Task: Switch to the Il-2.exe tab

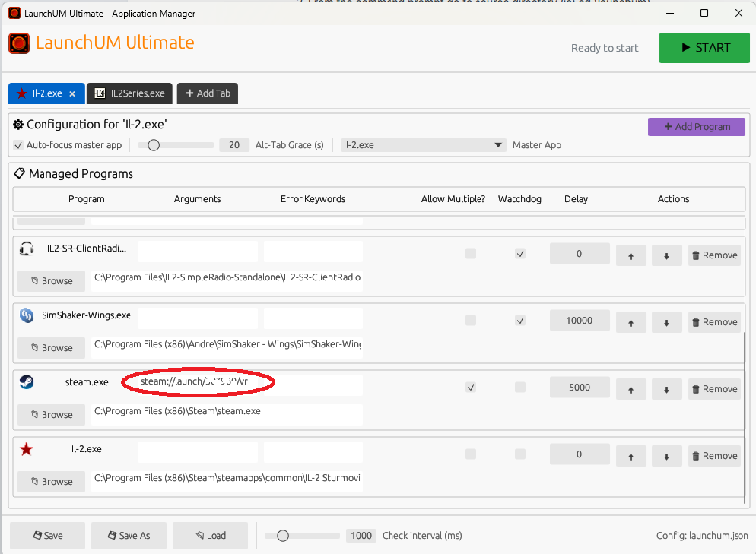Action: click(46, 93)
